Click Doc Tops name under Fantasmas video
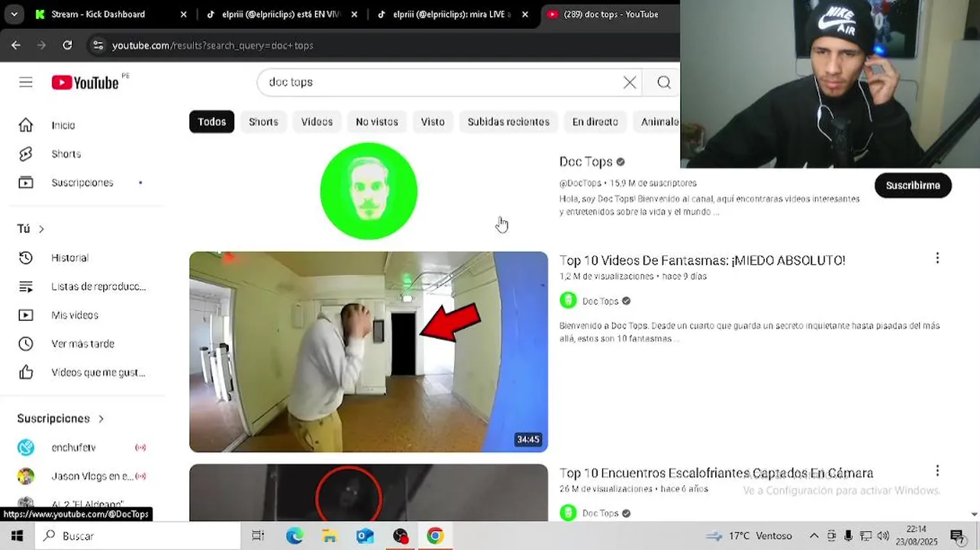980x550 pixels. coord(601,301)
